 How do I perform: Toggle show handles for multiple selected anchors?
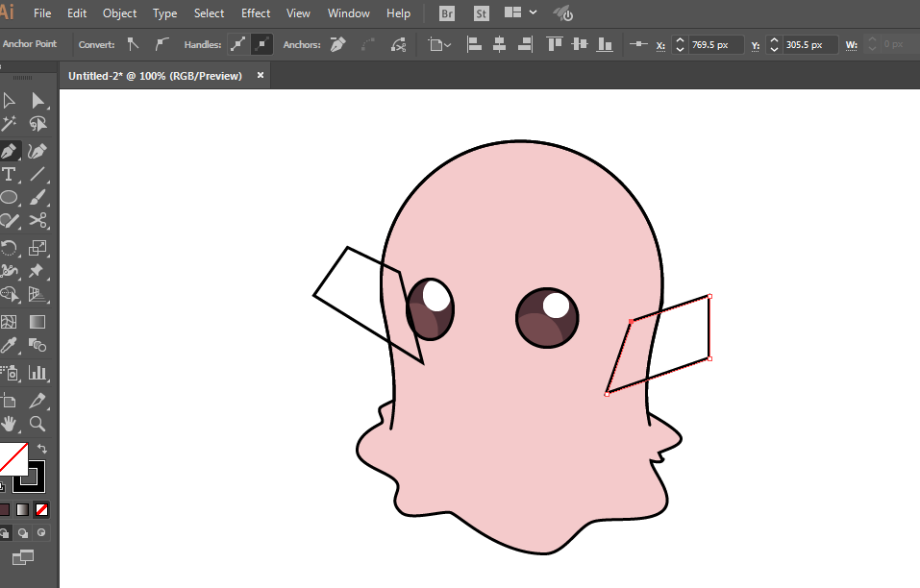pyautogui.click(x=237, y=44)
